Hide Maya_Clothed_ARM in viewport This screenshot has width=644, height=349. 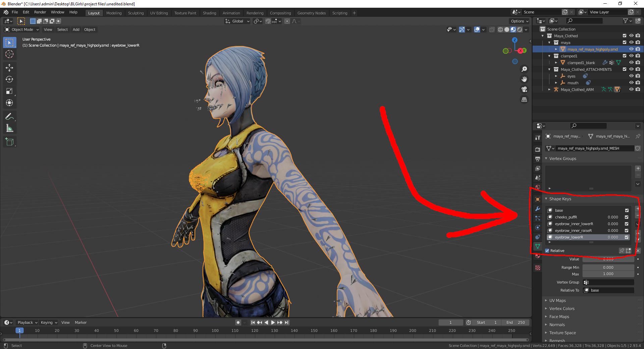631,90
